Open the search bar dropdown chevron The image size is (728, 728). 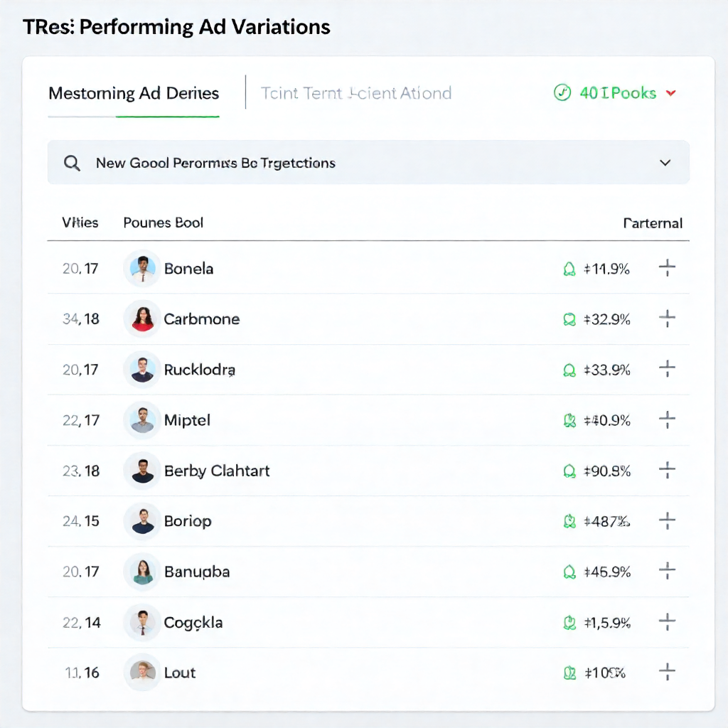point(665,162)
